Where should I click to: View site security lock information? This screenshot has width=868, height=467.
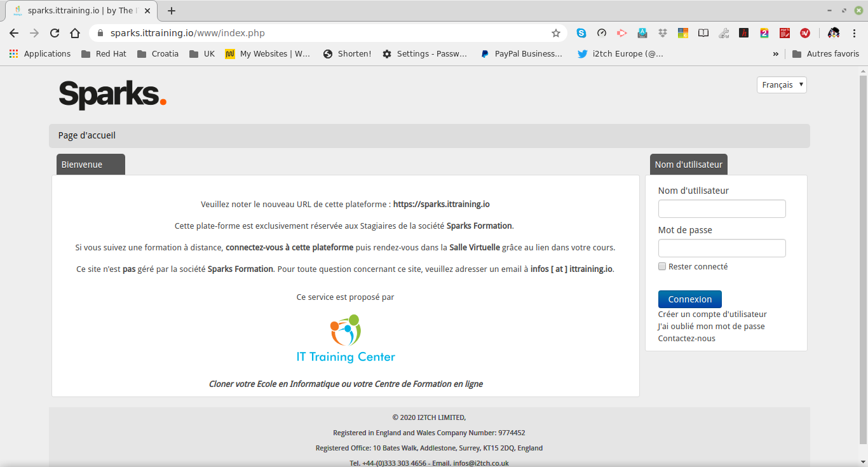pyautogui.click(x=100, y=33)
